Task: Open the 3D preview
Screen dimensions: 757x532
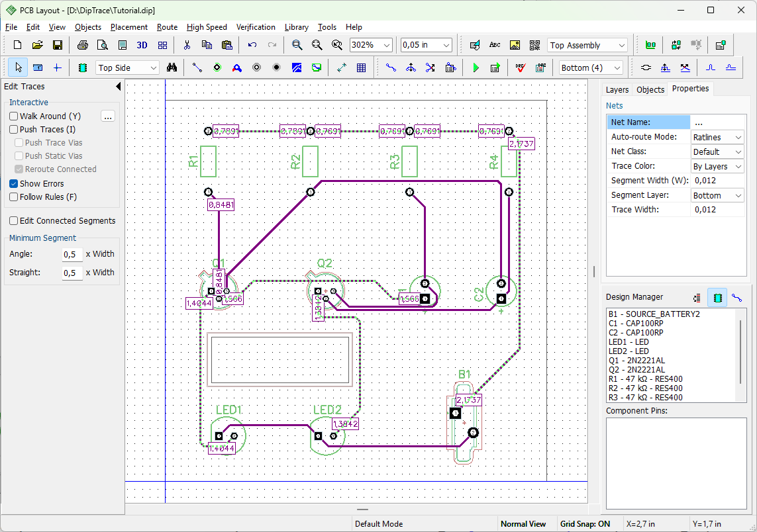Action: click(x=142, y=45)
